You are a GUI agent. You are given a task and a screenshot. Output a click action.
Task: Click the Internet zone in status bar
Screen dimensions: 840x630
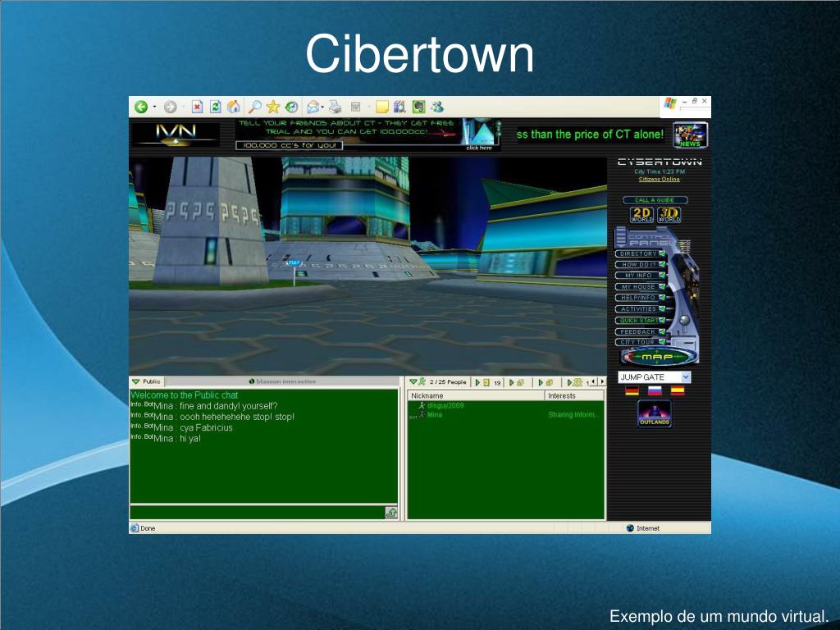click(x=643, y=528)
